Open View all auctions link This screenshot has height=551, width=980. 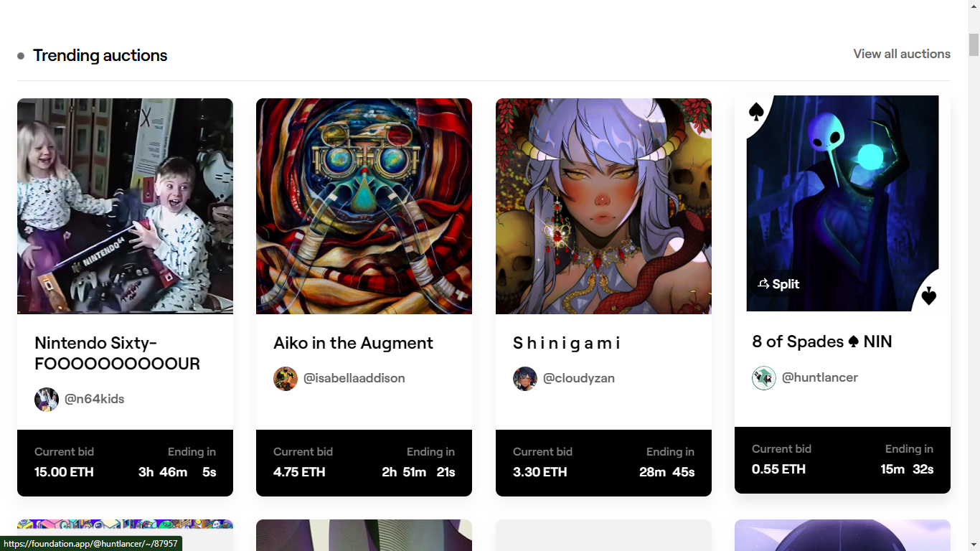pyautogui.click(x=902, y=54)
